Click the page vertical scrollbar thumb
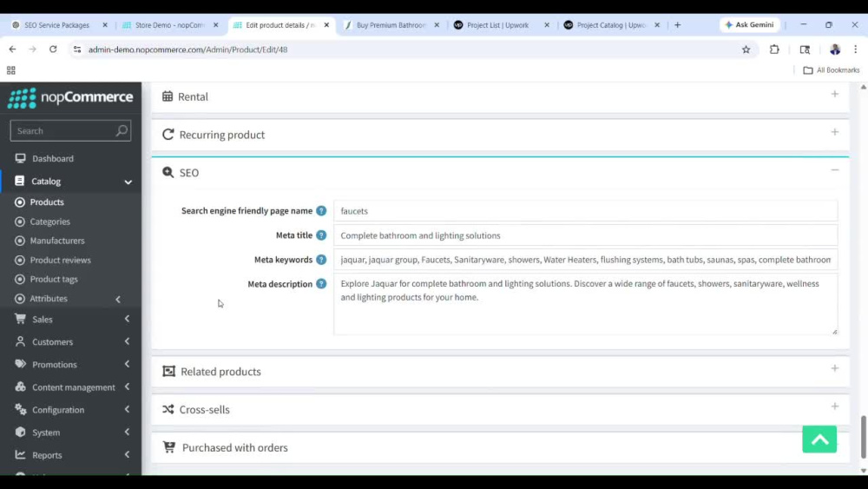 click(x=863, y=438)
